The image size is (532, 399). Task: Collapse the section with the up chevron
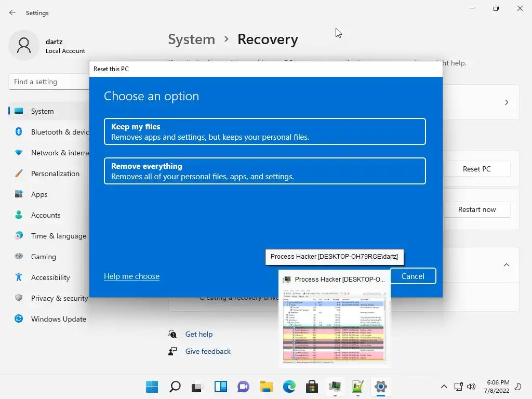(506, 265)
